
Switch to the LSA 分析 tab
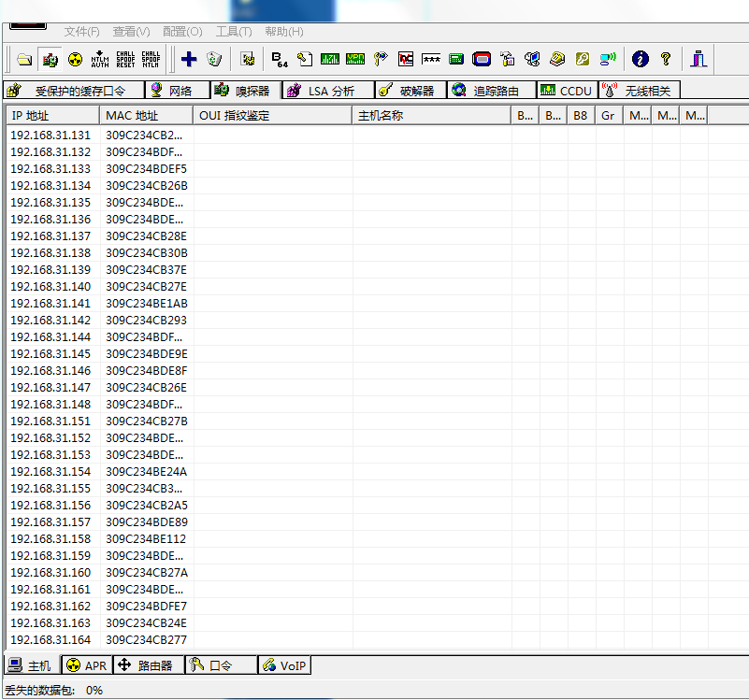328,91
